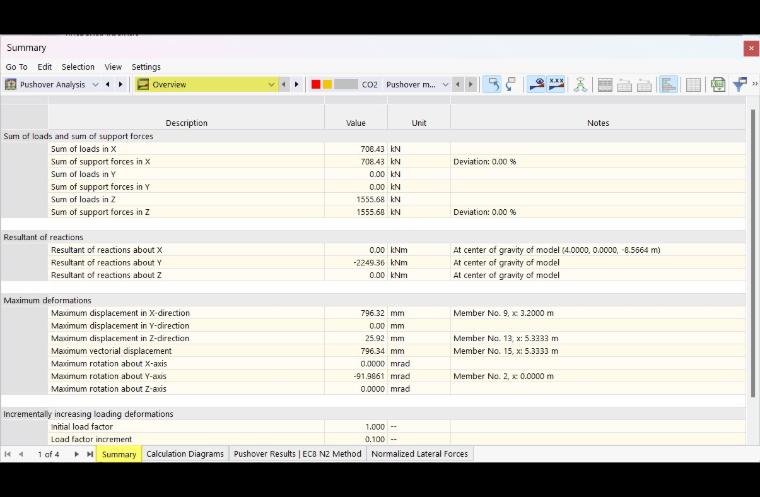The width and height of the screenshot is (760, 497).
Task: Select the 'Sum of support forces in Z' row
Action: 373,212
